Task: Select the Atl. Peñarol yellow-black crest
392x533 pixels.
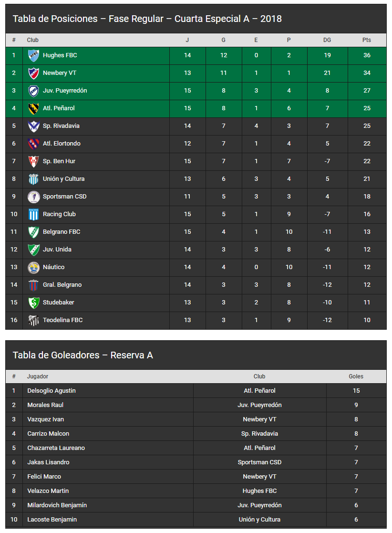Action: tap(33, 108)
